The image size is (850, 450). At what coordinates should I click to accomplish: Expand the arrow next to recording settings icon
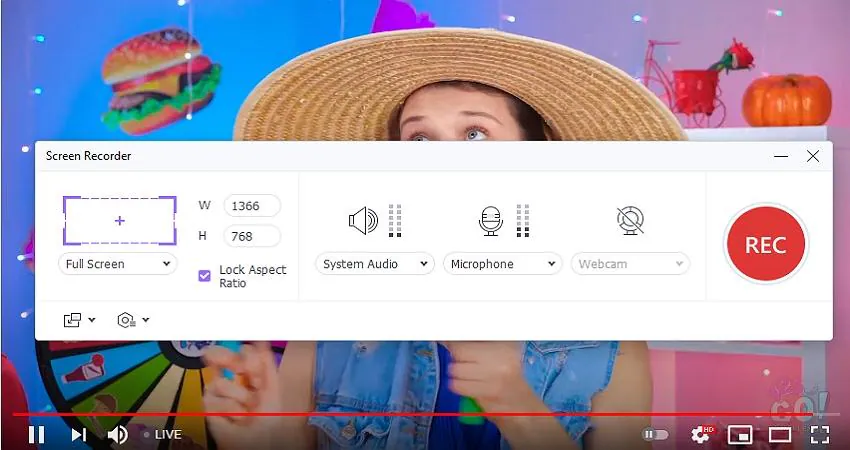(146, 320)
